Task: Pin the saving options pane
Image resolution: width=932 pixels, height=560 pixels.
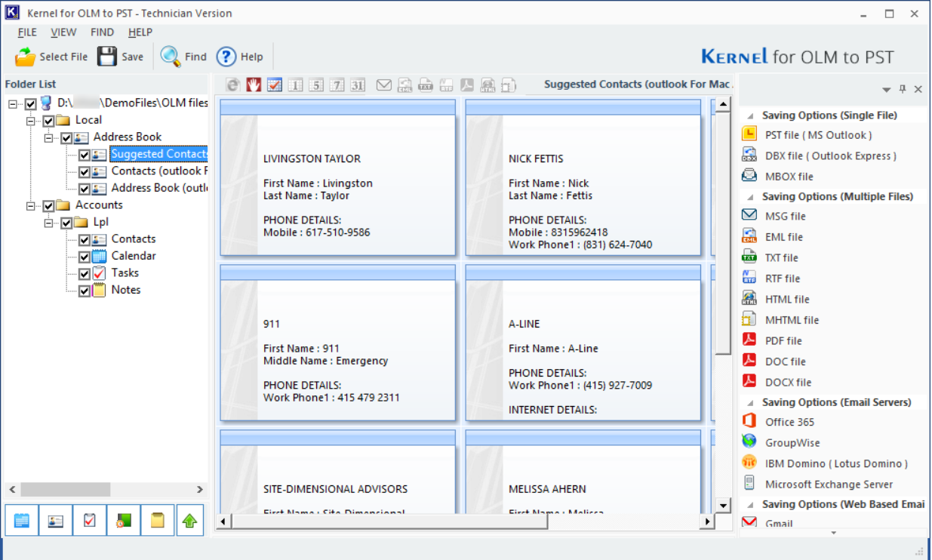Action: [903, 90]
